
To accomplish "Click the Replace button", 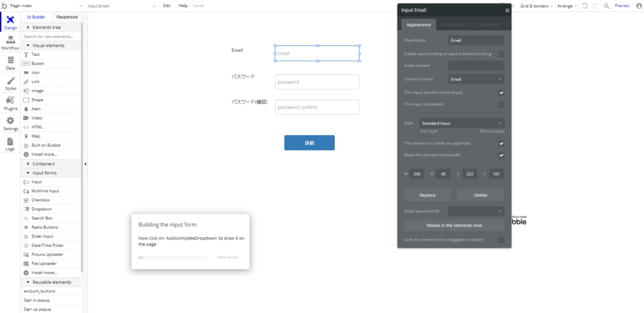I will 427,195.
